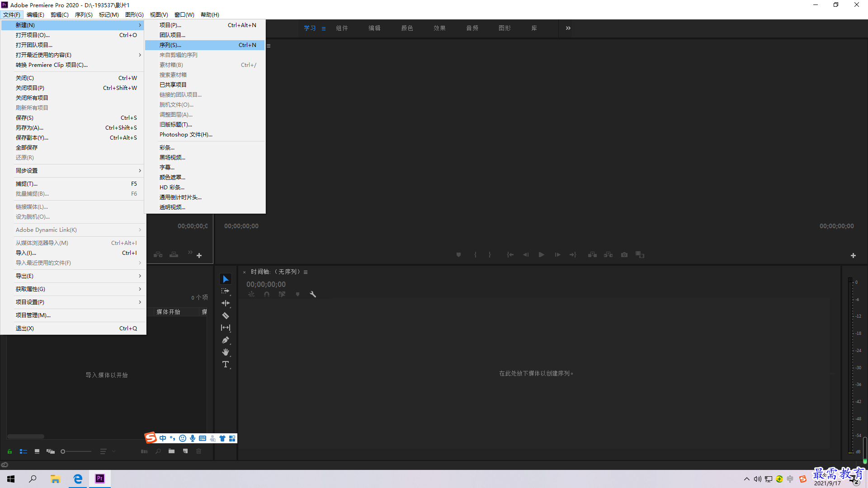Step back one frame
868x488 pixels.
526,255
